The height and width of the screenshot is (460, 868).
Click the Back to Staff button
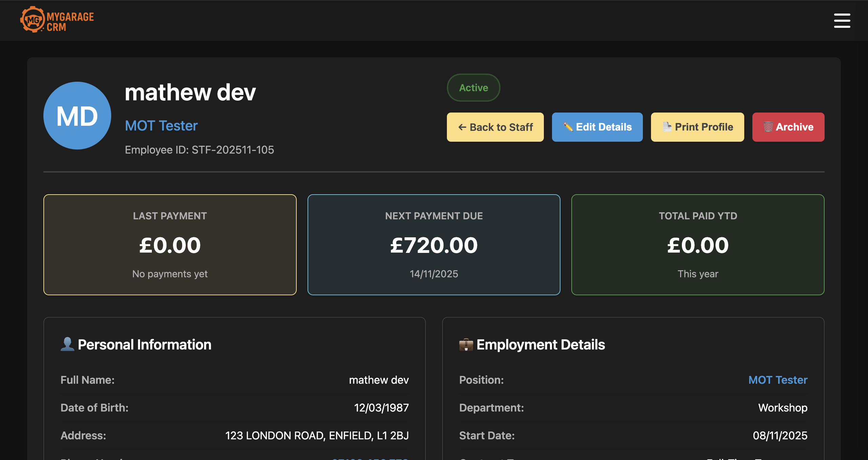tap(495, 127)
